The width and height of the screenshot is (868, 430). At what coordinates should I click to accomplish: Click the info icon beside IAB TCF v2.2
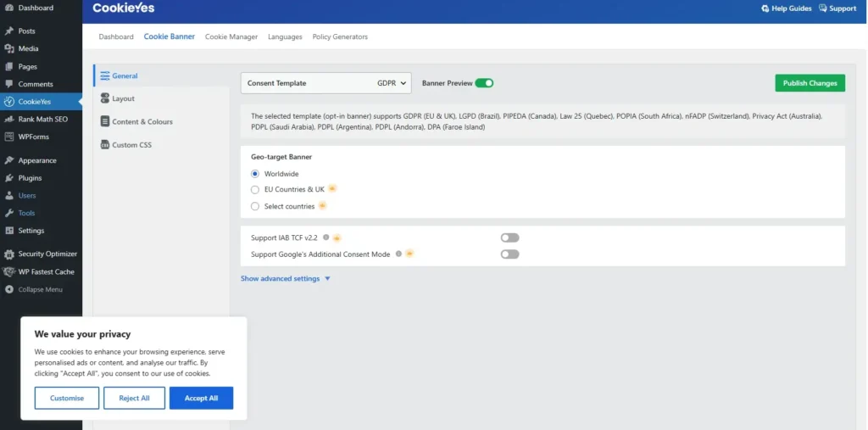tap(326, 237)
